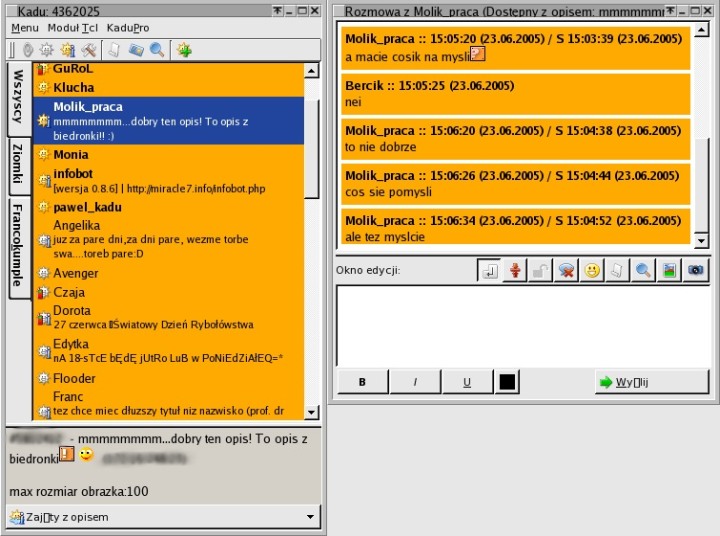Toggle underline text formatting

(x=466, y=382)
